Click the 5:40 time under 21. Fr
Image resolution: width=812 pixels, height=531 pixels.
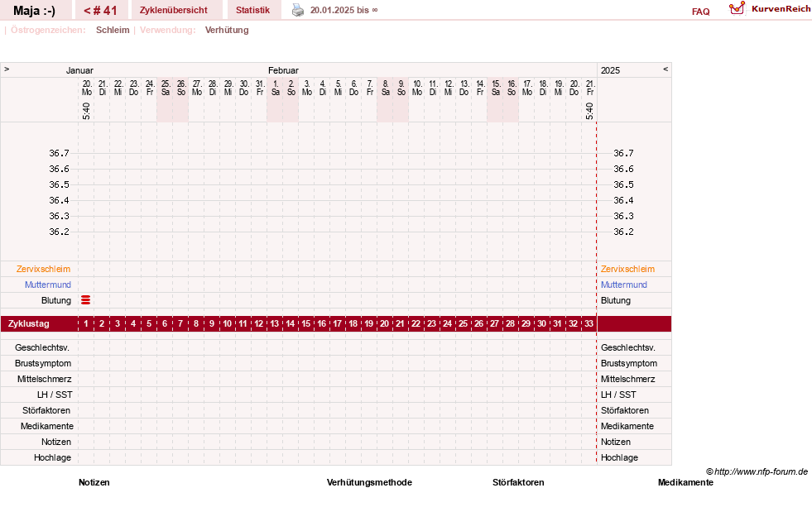589,111
